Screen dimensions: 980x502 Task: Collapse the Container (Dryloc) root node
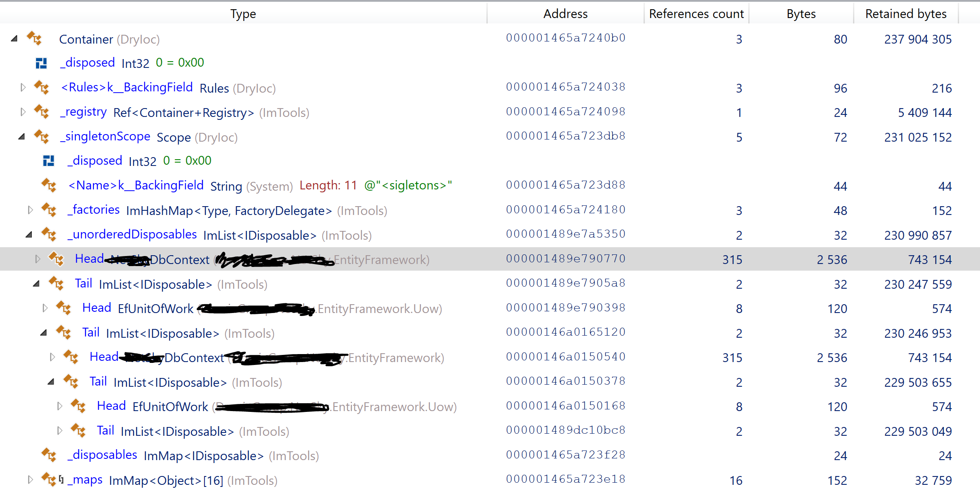(x=14, y=38)
